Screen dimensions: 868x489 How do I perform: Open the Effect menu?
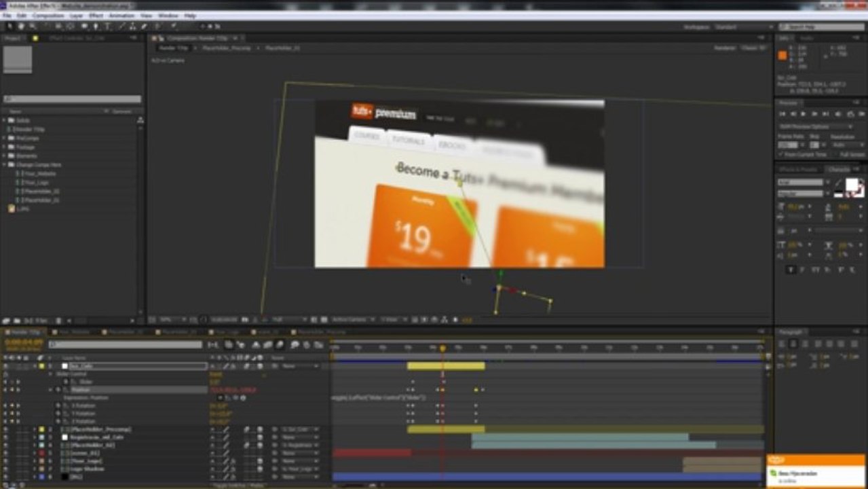pos(96,15)
